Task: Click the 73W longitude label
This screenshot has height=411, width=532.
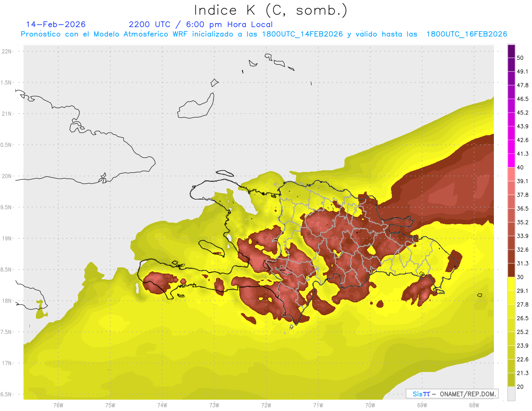Action: coord(214,405)
